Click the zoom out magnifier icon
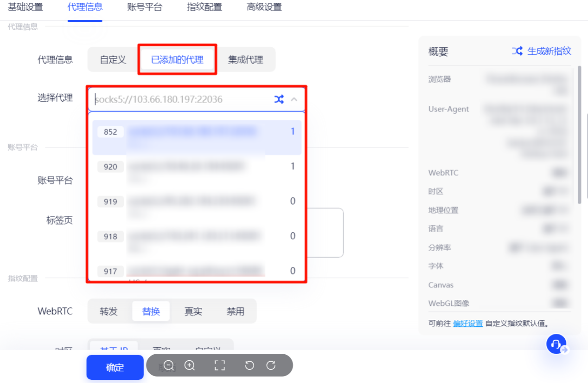Viewport: 588px width, 383px height. 169,365
